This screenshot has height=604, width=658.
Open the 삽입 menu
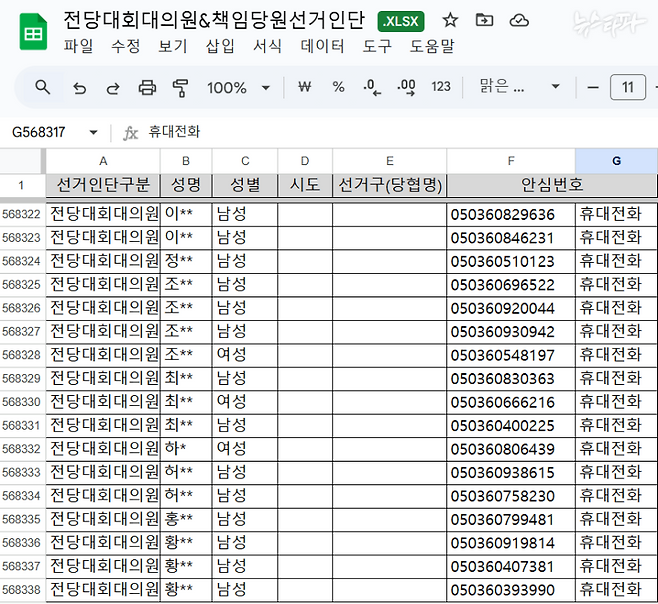click(x=220, y=46)
